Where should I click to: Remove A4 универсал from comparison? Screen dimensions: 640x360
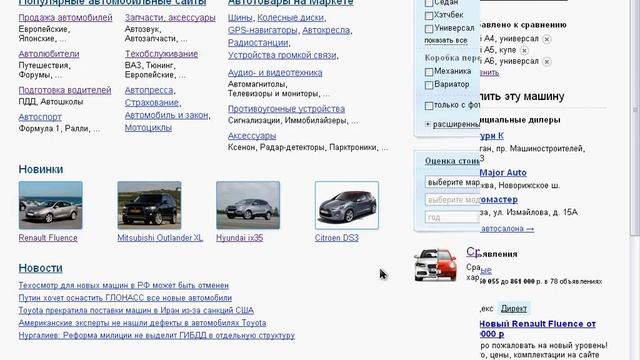(x=547, y=39)
